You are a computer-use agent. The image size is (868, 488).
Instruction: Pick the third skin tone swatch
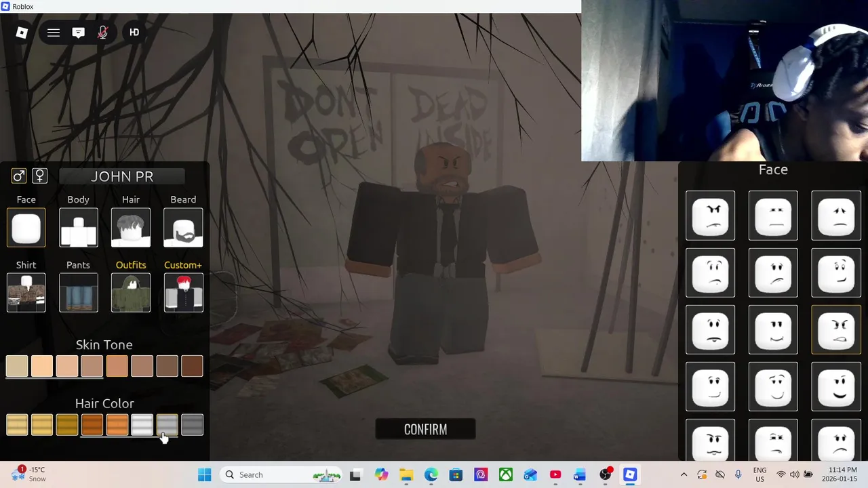click(67, 366)
